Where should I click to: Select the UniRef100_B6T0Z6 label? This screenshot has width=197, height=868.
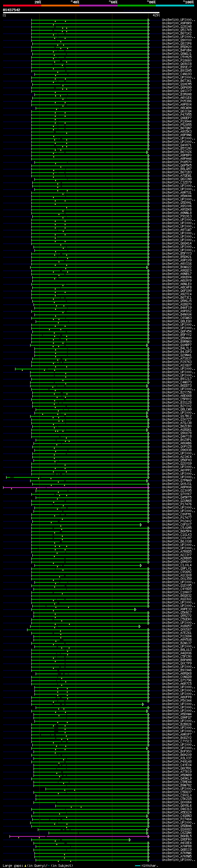(177, 152)
